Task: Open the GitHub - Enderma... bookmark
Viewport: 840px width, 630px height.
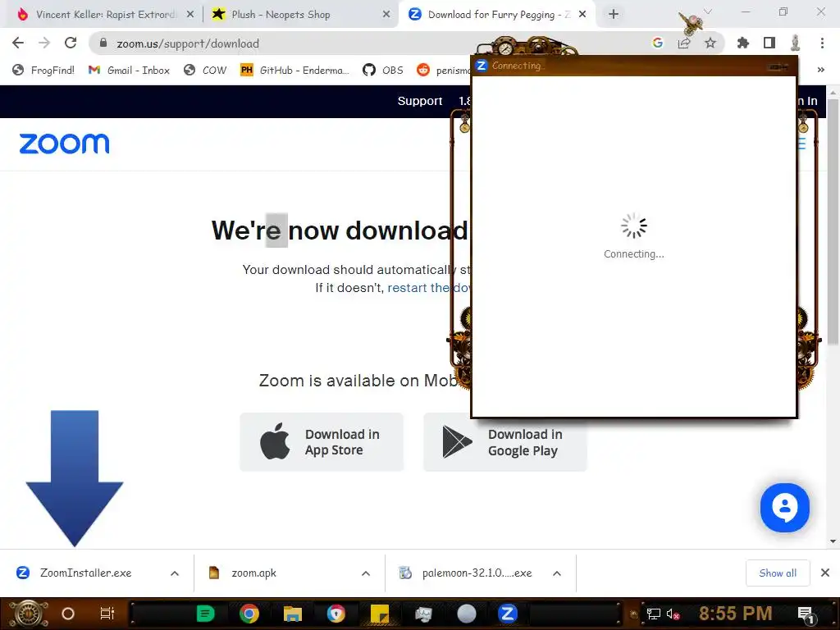Action: (294, 71)
